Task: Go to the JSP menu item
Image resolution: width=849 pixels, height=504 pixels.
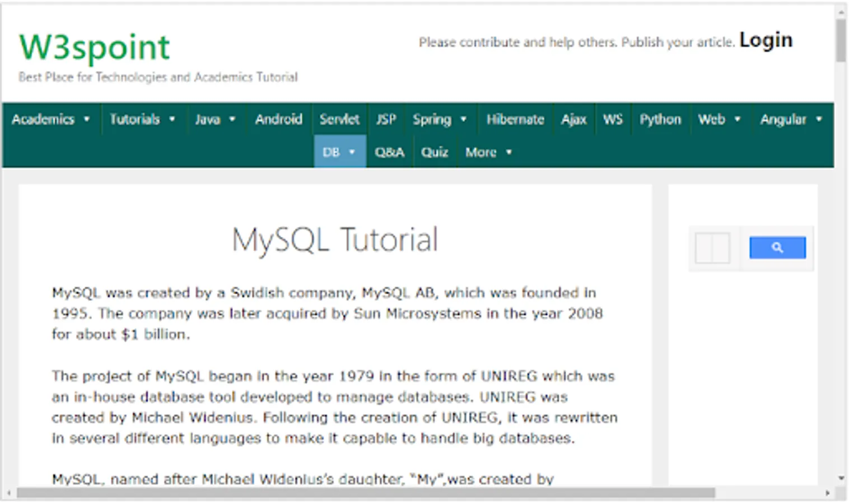Action: [x=386, y=119]
